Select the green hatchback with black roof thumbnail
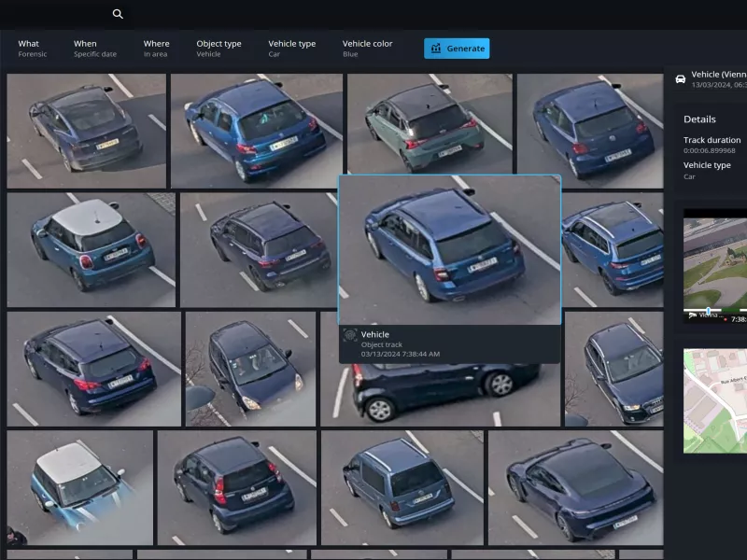The image size is (747, 560). [430, 124]
